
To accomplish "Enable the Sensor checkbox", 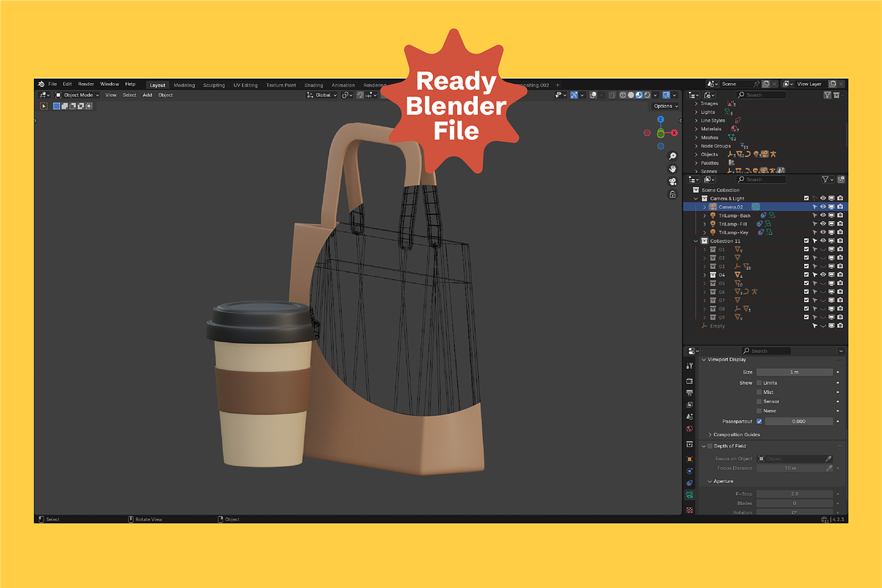I will point(759,401).
